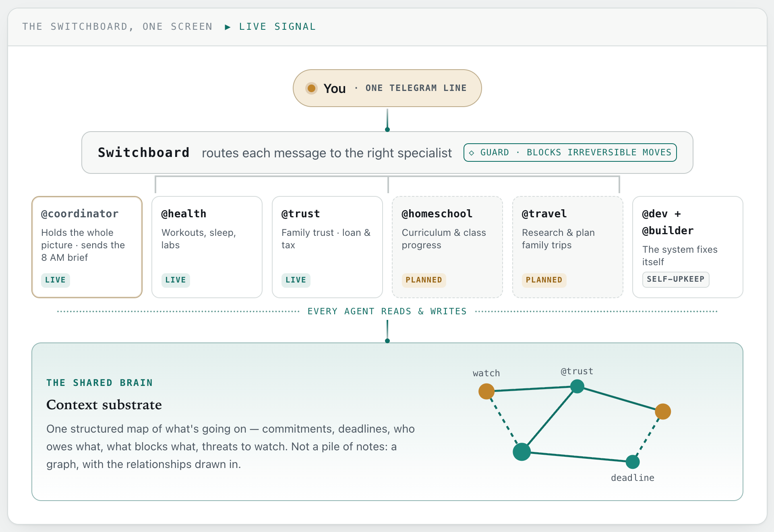This screenshot has width=774, height=532.
Task: Select the @trust agent card
Action: coord(327,247)
